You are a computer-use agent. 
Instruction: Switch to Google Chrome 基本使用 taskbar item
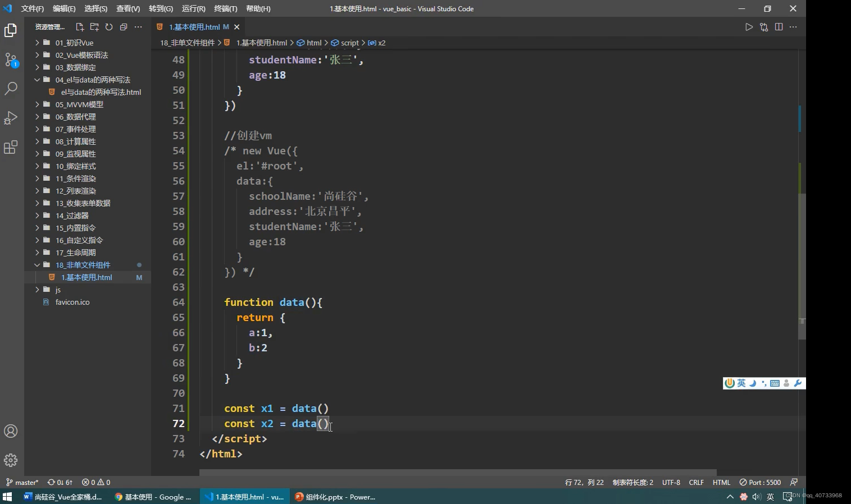pyautogui.click(x=154, y=497)
